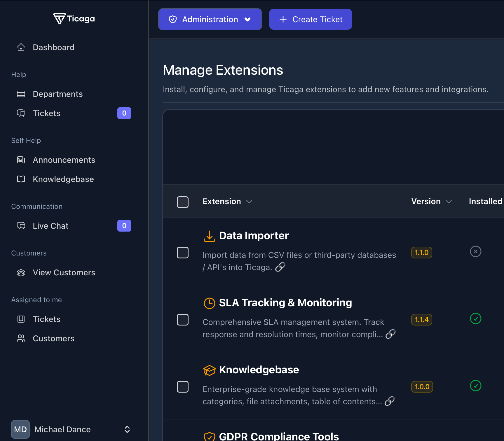Screen dimensions: 504x441
Task: Sort by the Extension column header
Action: pyautogui.click(x=227, y=202)
